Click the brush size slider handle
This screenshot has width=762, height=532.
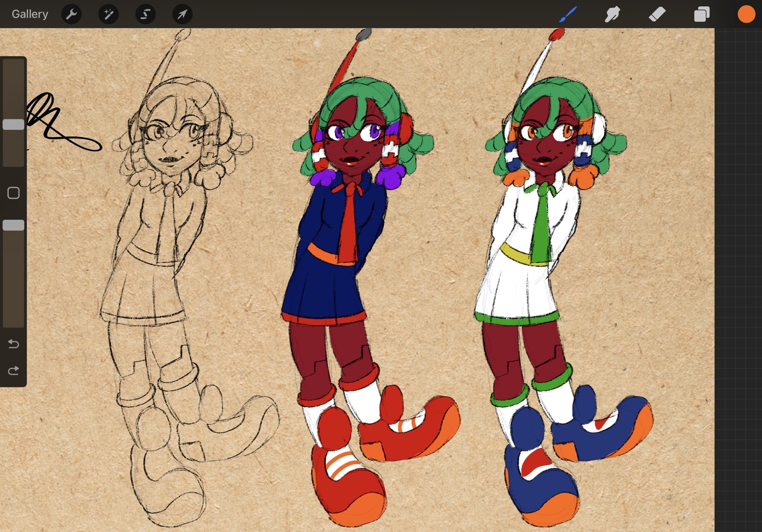pos(14,124)
